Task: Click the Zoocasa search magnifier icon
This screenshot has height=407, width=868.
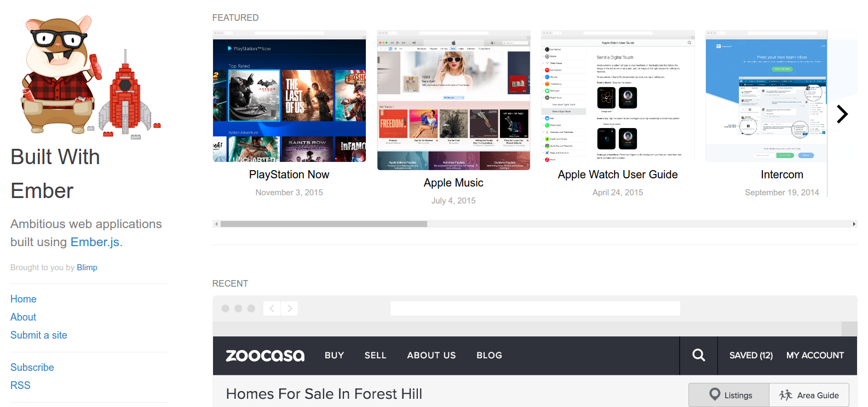Action: [699, 355]
